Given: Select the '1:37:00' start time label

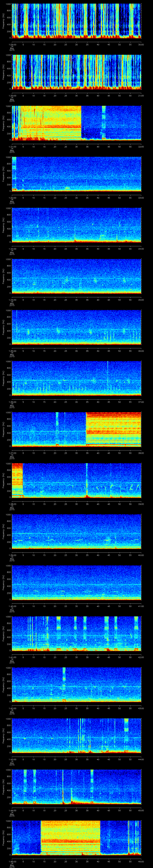Looking at the screenshot, I should pyautogui.click(x=12, y=453).
